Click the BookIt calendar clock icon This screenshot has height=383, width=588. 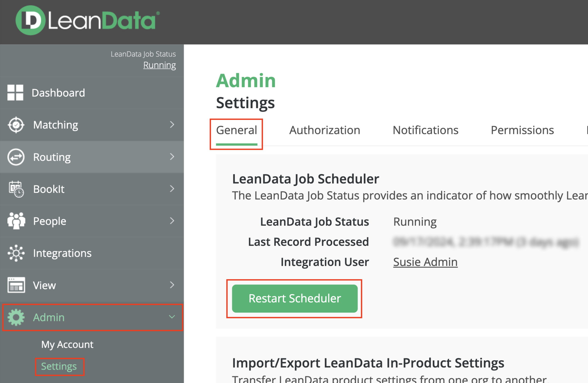coord(16,189)
